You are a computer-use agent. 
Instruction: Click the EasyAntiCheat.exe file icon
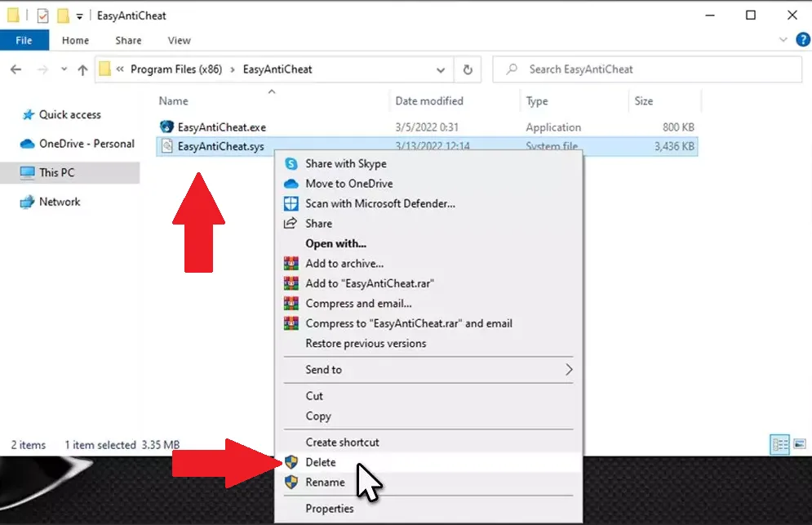click(166, 127)
